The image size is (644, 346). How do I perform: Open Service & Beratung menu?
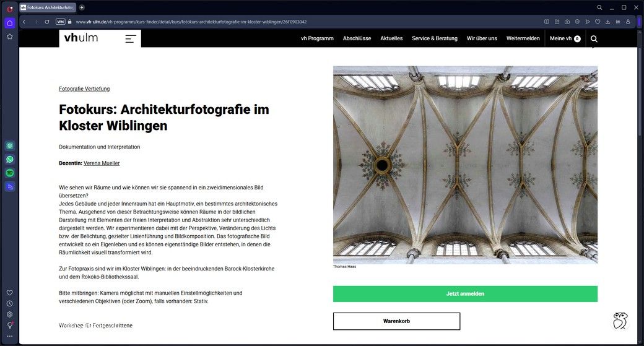click(x=435, y=38)
